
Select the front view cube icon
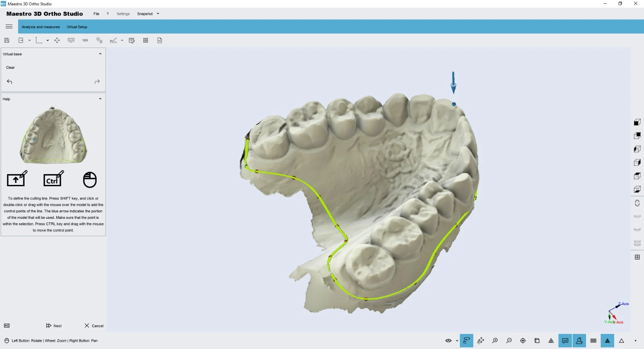pos(637,122)
